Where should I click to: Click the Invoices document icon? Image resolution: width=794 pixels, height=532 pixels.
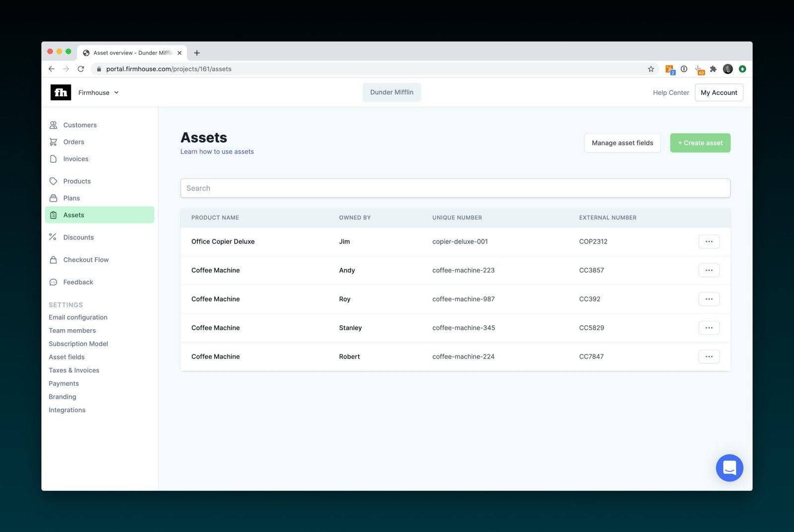53,159
